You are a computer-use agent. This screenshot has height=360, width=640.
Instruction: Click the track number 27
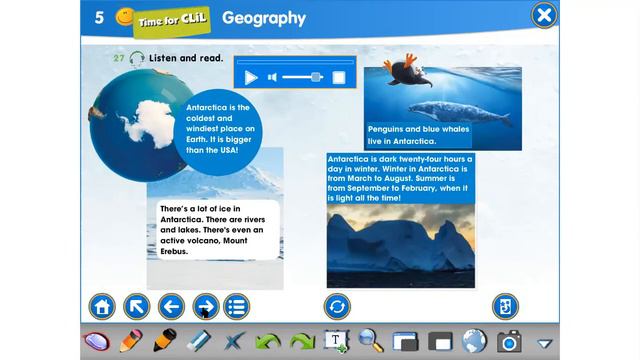119,58
